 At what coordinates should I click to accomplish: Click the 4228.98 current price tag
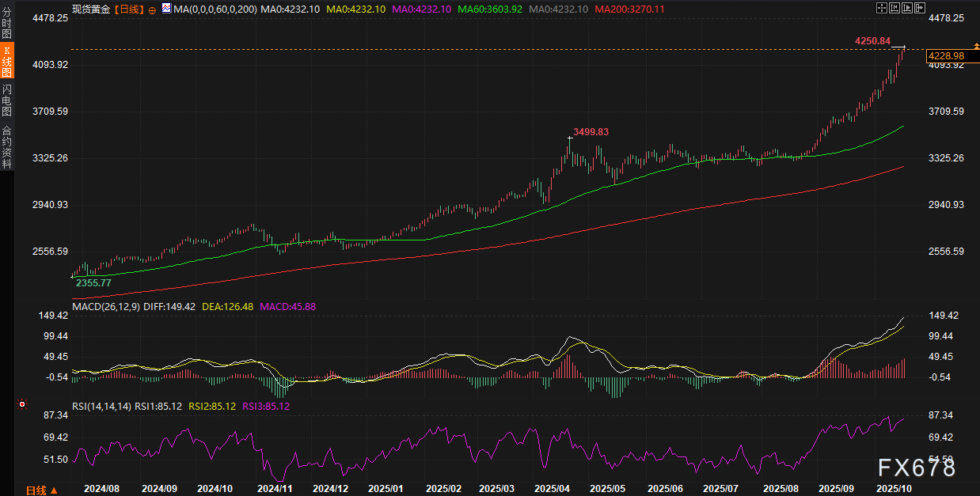[946, 55]
